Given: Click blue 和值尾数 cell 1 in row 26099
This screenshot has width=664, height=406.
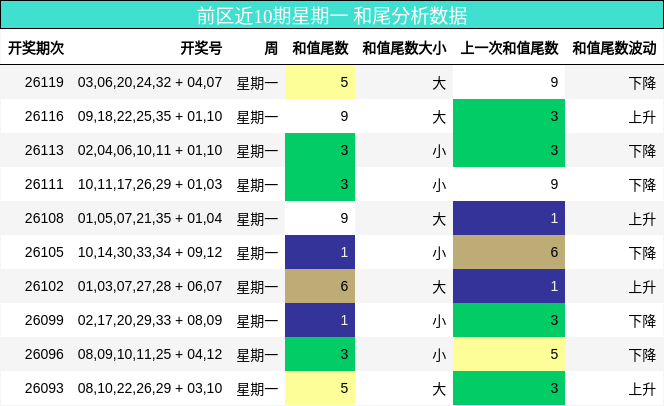Looking at the screenshot, I should click(x=320, y=320).
